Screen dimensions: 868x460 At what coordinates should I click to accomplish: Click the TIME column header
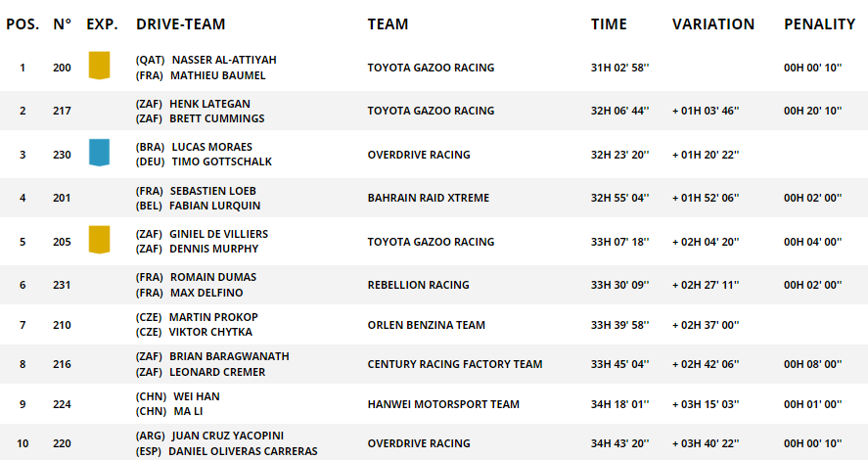tap(609, 24)
